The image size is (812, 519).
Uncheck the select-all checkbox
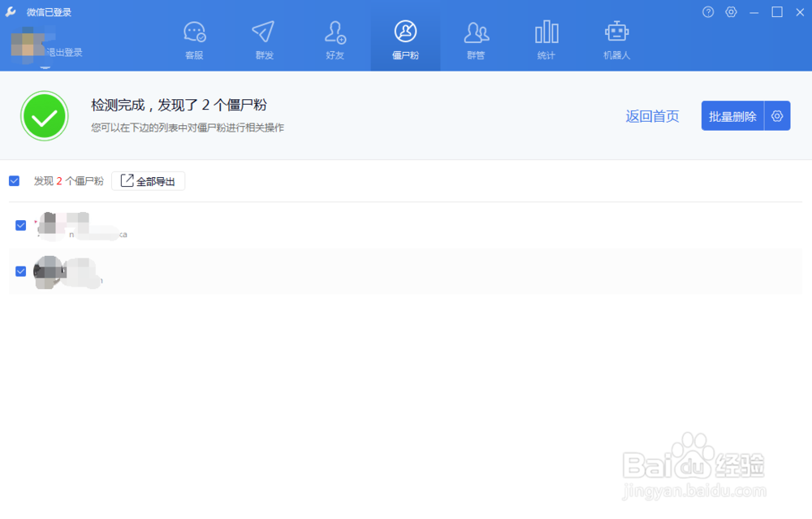click(14, 180)
